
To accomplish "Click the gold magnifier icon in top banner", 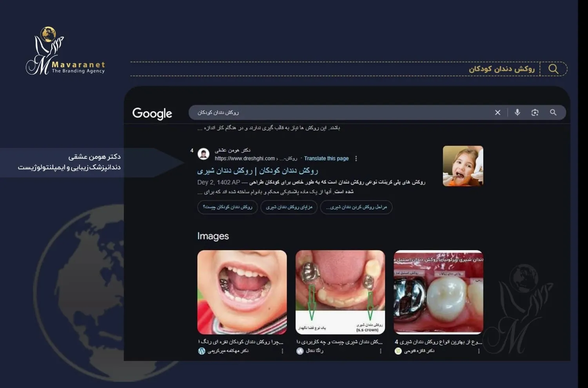I will [553, 69].
